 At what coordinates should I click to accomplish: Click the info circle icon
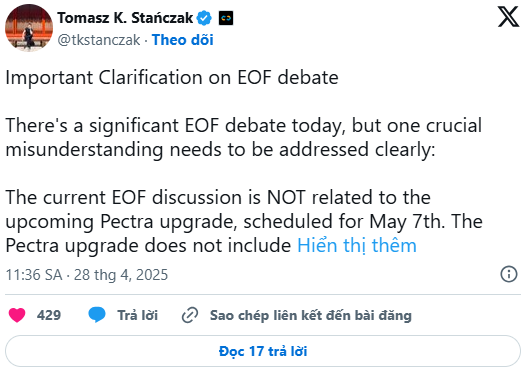508,274
